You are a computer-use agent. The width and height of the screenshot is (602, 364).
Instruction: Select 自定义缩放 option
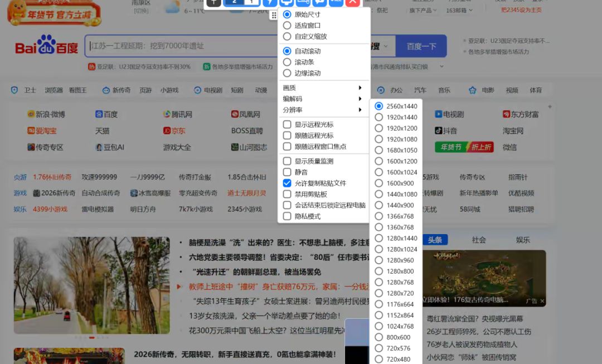[x=305, y=36]
